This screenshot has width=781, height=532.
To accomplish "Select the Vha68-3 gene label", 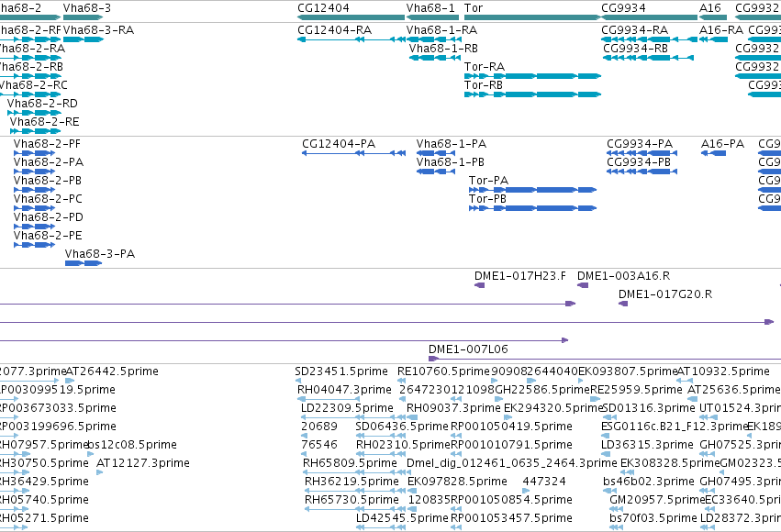I will pyautogui.click(x=87, y=8).
